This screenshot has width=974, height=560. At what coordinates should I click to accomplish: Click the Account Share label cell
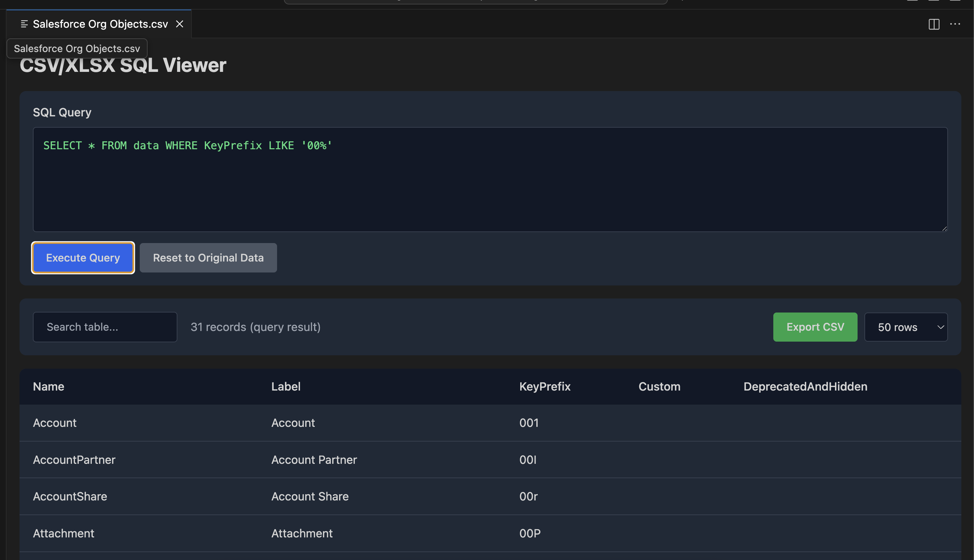[x=310, y=496]
